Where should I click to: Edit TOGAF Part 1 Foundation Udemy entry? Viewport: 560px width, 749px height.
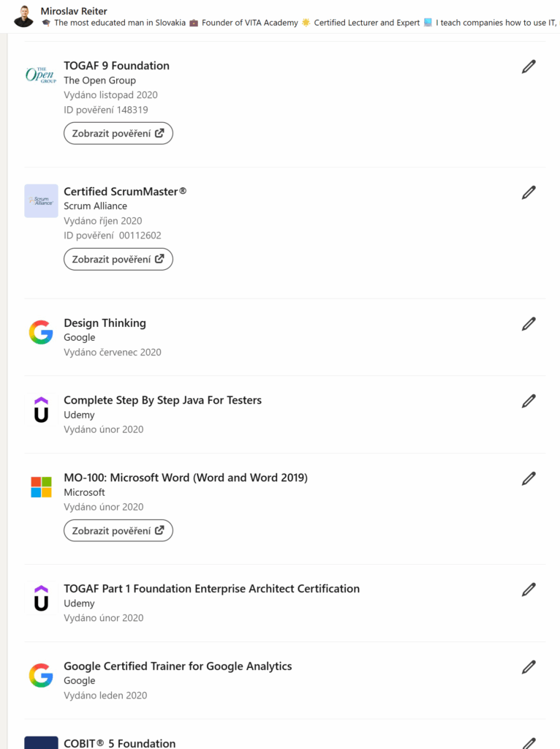(529, 590)
